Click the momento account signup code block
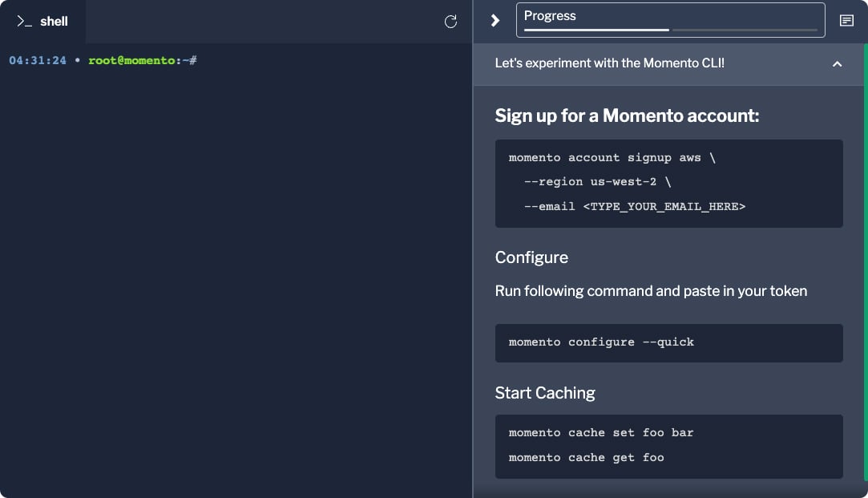This screenshot has width=868, height=498. tap(668, 184)
